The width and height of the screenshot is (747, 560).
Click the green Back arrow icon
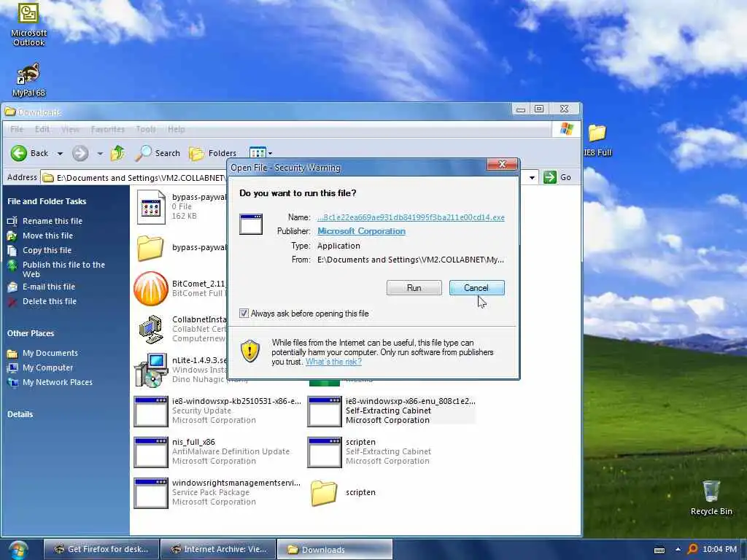point(18,153)
